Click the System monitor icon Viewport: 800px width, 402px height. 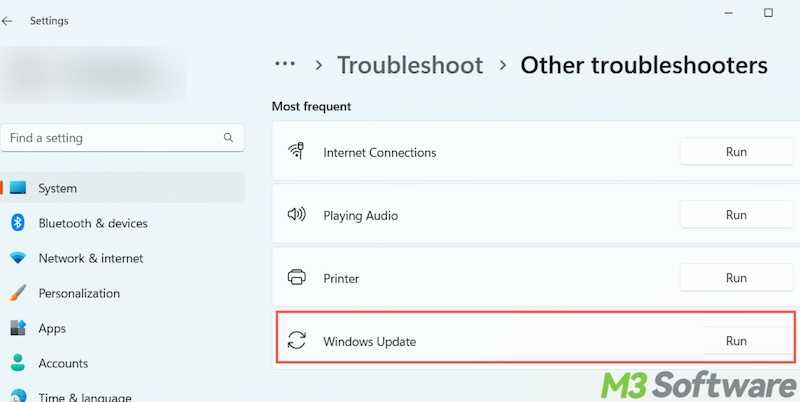click(18, 188)
